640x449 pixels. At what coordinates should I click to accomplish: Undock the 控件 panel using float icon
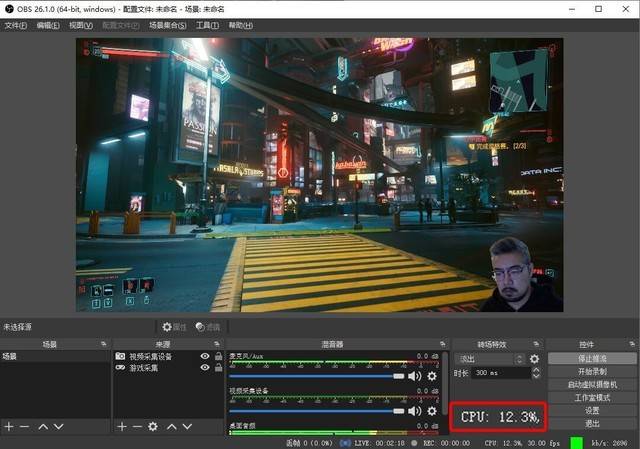pos(632,344)
